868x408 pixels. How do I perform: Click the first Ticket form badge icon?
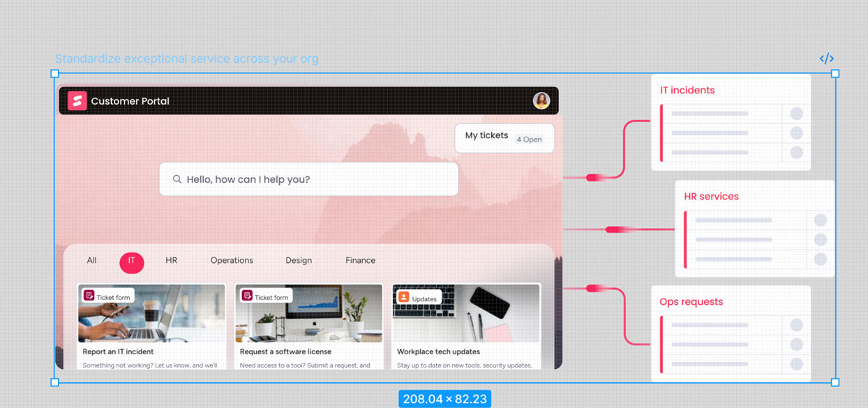89,296
